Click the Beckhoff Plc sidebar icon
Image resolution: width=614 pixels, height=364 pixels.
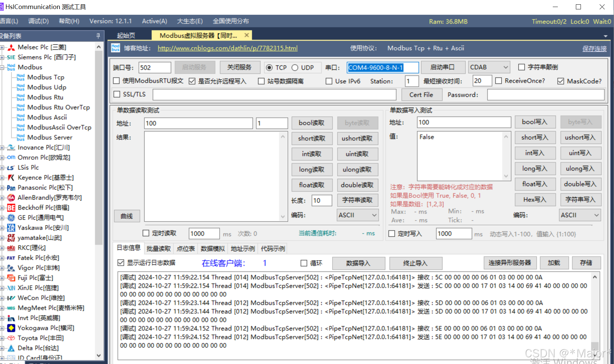point(10,208)
